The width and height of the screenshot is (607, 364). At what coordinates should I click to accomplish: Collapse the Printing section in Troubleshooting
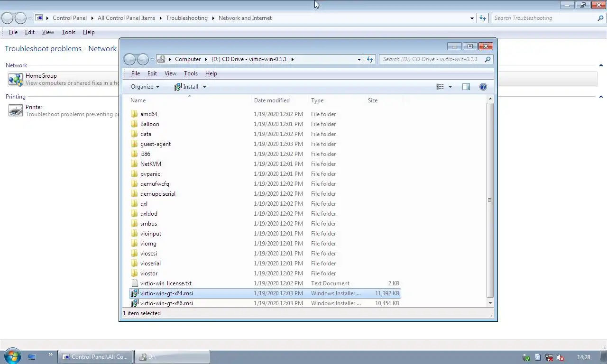click(601, 97)
